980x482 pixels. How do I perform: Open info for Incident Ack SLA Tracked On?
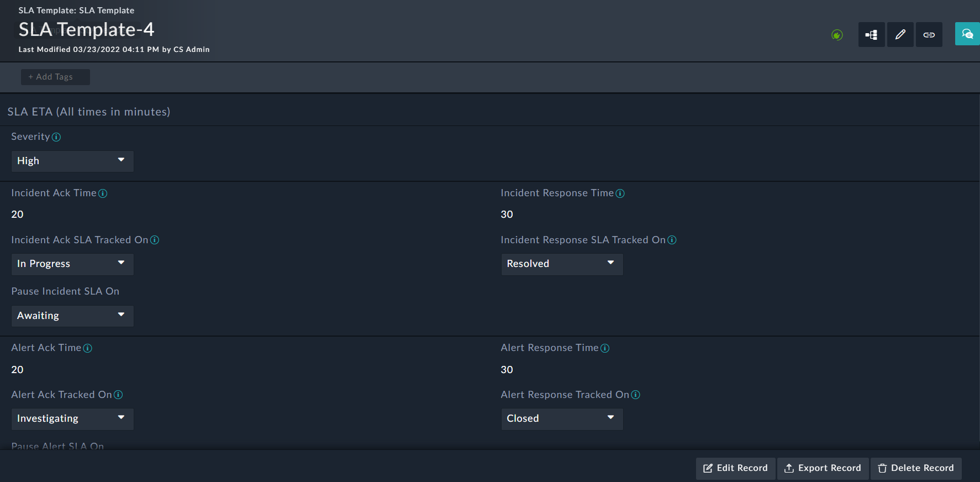pyautogui.click(x=155, y=240)
